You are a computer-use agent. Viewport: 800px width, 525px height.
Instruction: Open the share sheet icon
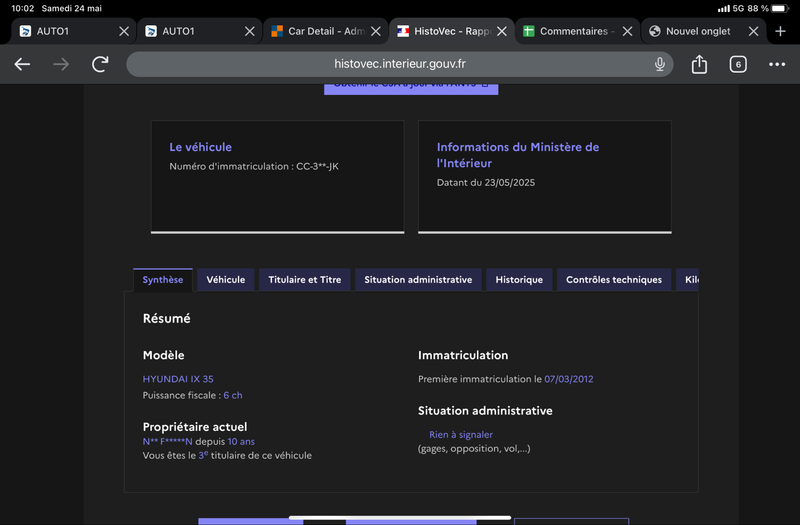[x=699, y=64]
